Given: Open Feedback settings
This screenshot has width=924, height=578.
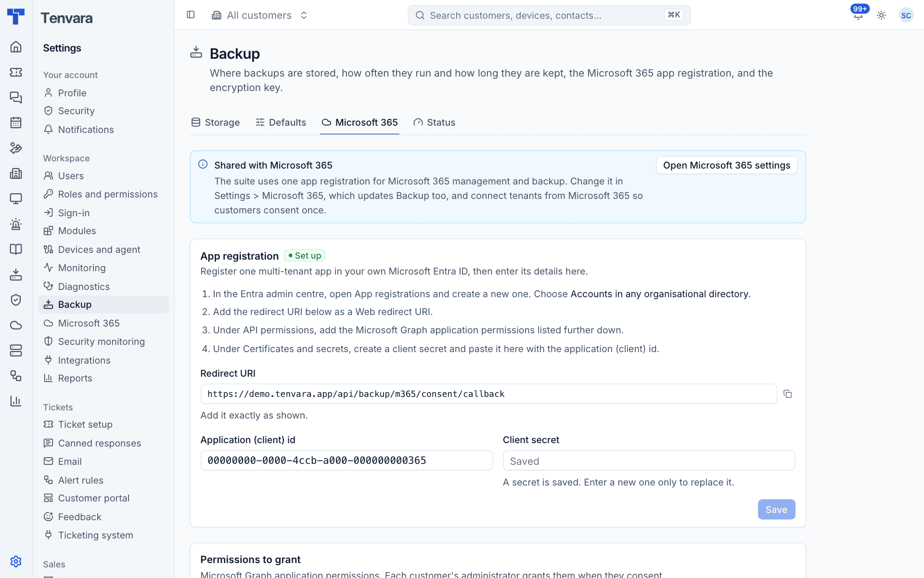Looking at the screenshot, I should coord(103,517).
